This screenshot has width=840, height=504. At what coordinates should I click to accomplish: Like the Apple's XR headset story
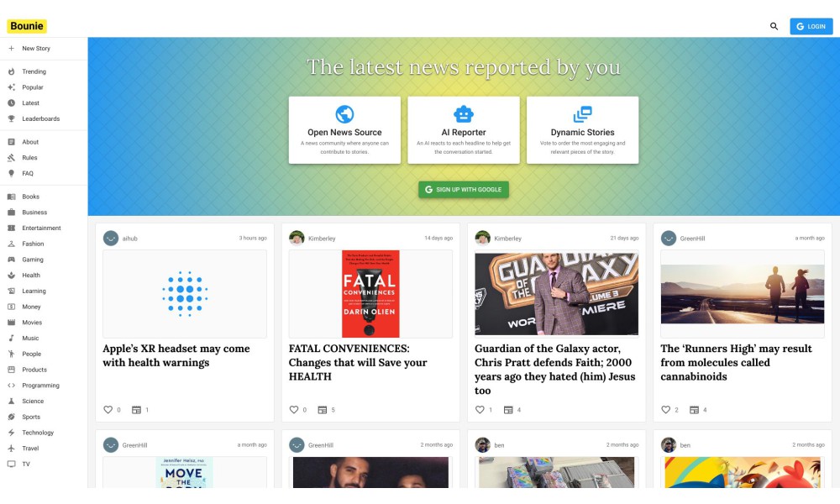coord(108,410)
